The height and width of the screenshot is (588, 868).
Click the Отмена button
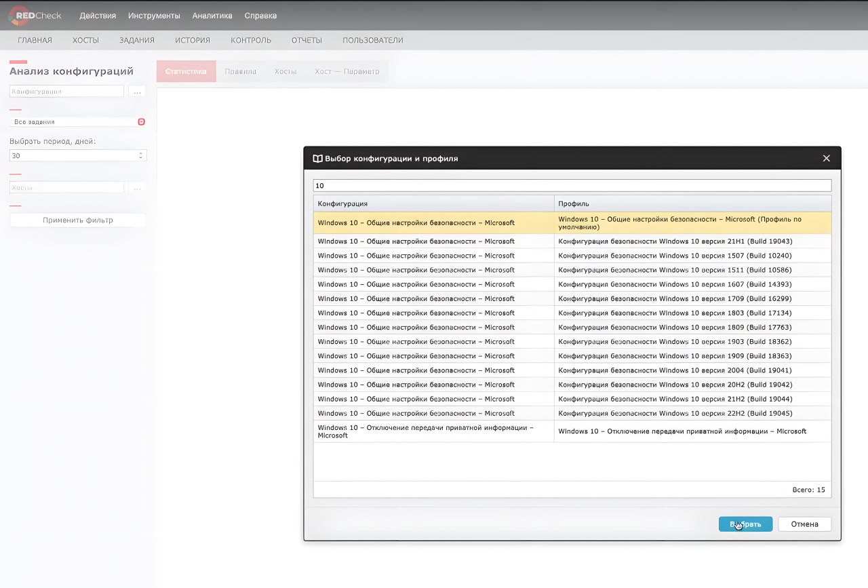pyautogui.click(x=805, y=524)
